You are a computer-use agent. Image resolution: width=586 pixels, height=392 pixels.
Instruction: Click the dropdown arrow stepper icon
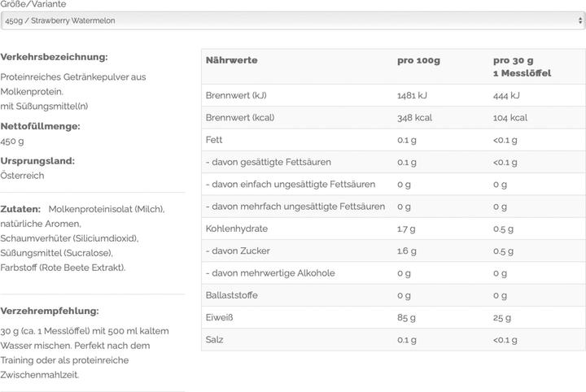tap(579, 20)
